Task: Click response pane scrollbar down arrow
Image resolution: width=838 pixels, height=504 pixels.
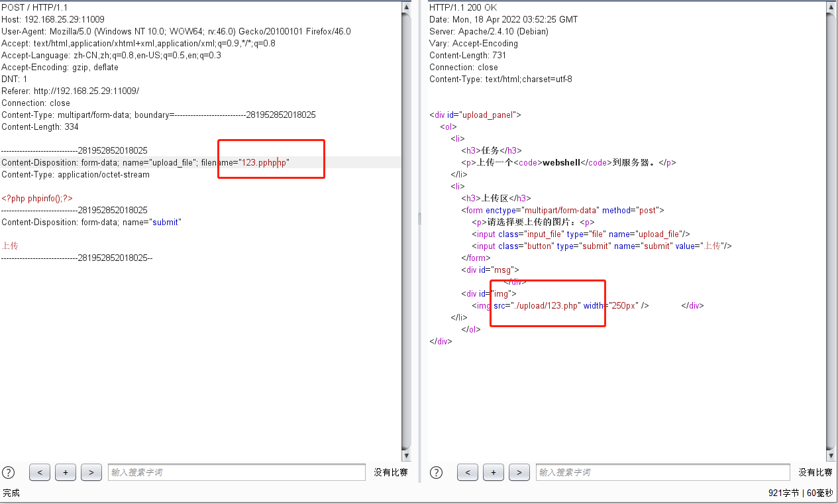Action: [x=831, y=456]
